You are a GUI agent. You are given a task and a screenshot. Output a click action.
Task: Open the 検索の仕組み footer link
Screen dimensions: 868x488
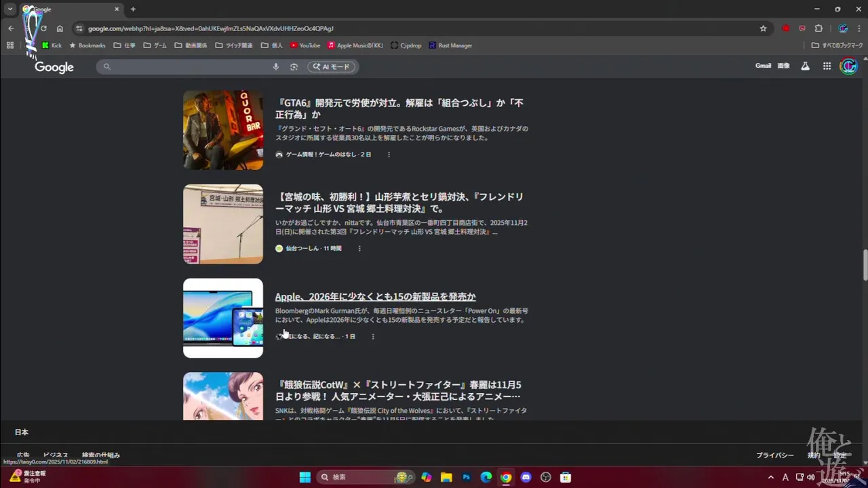pos(101,455)
